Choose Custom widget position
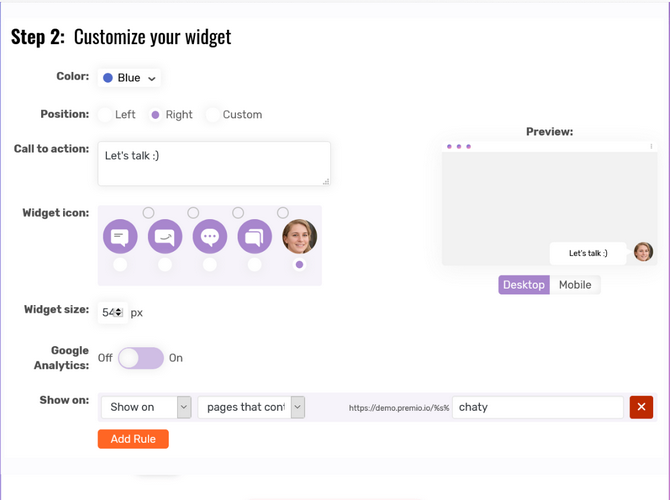 [212, 115]
